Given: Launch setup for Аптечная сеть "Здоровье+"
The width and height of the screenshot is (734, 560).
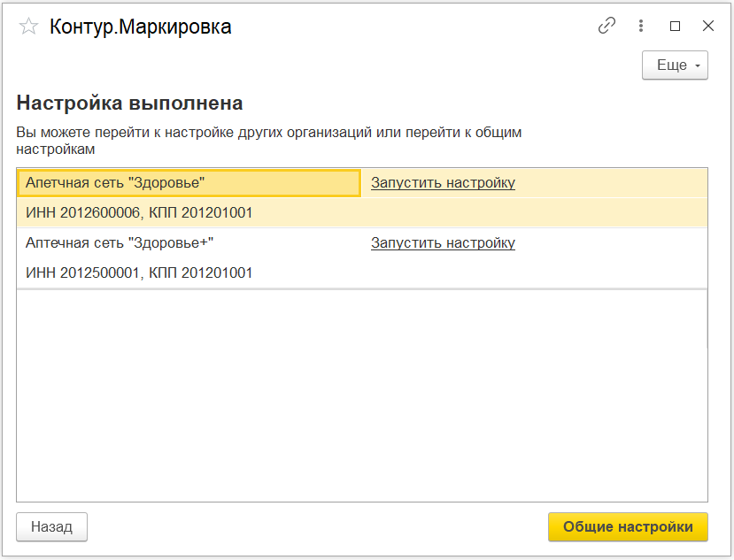Looking at the screenshot, I should point(443,242).
